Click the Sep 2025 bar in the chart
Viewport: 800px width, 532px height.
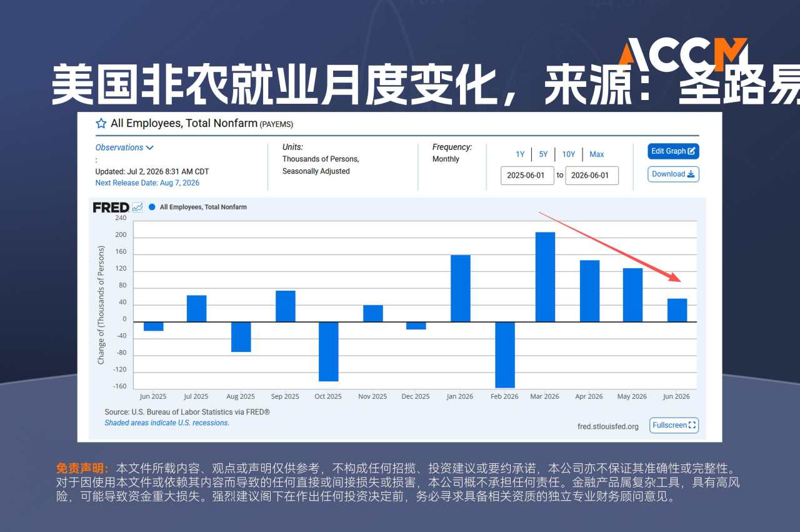[286, 306]
